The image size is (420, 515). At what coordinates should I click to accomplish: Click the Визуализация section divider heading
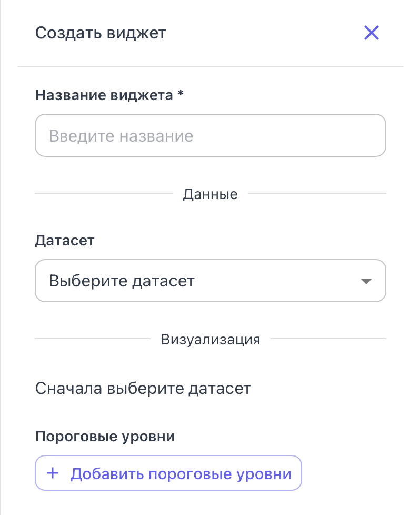tap(210, 339)
